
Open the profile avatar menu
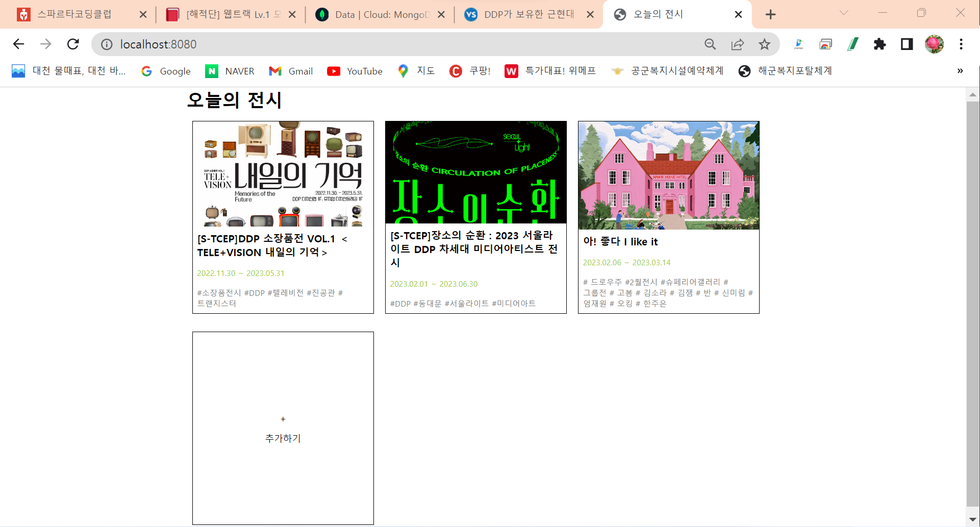pyautogui.click(x=934, y=44)
